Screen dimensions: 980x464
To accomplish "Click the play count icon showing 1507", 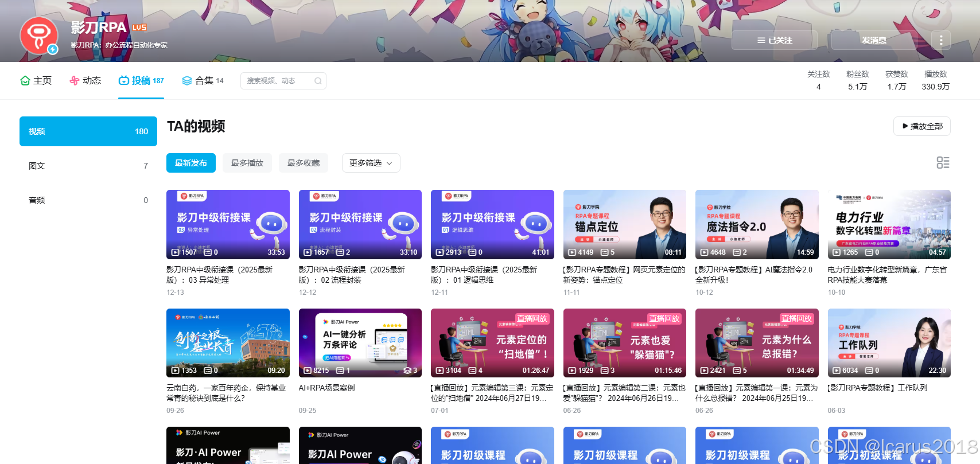I will (x=176, y=252).
